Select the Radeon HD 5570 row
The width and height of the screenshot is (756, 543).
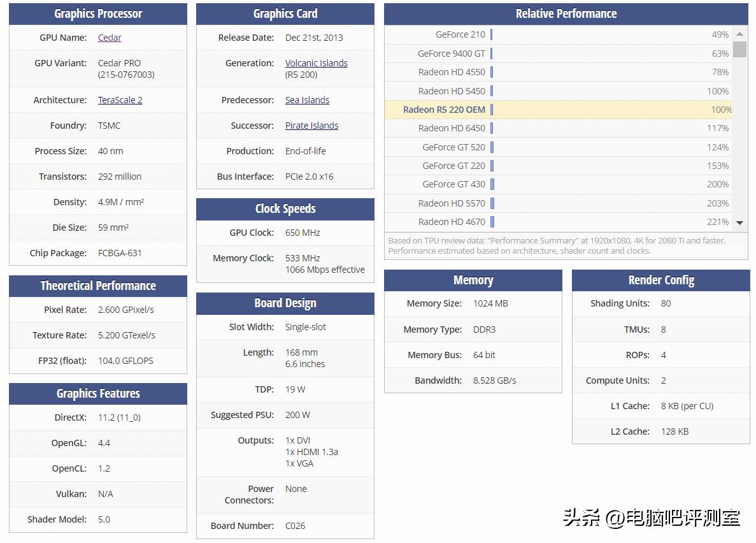[x=559, y=203]
